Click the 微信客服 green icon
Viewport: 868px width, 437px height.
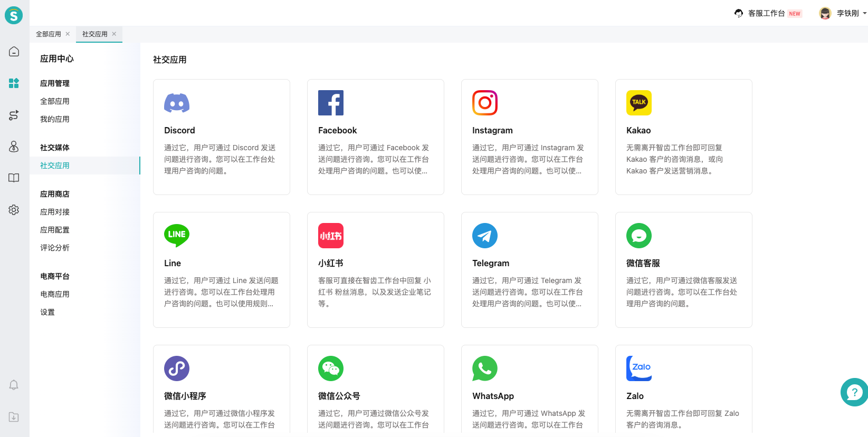(x=639, y=236)
